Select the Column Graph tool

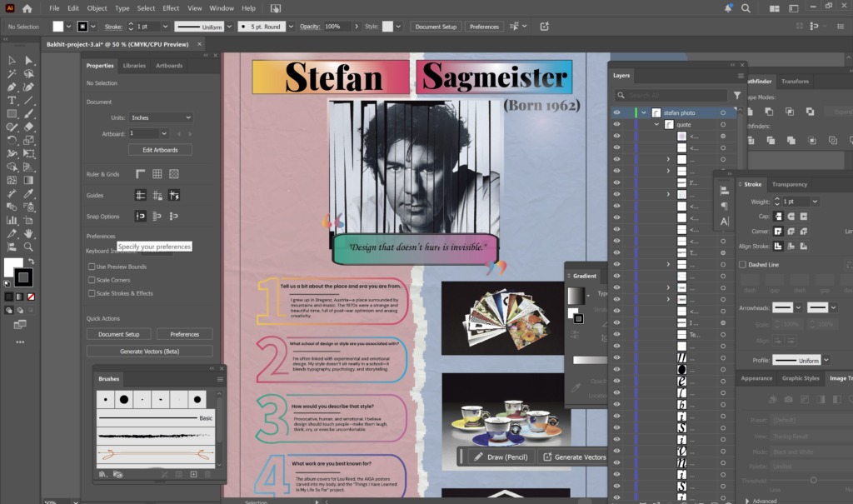tap(12, 221)
